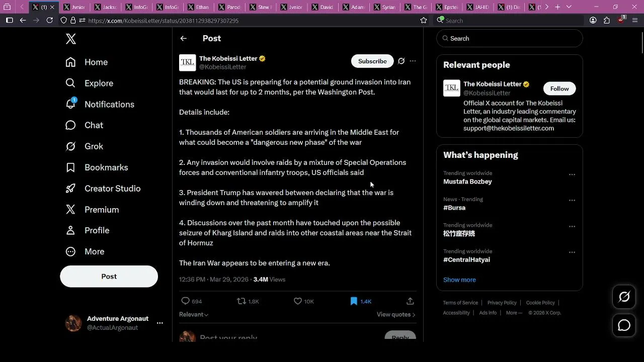Open Profile from the sidebar

point(88,230)
